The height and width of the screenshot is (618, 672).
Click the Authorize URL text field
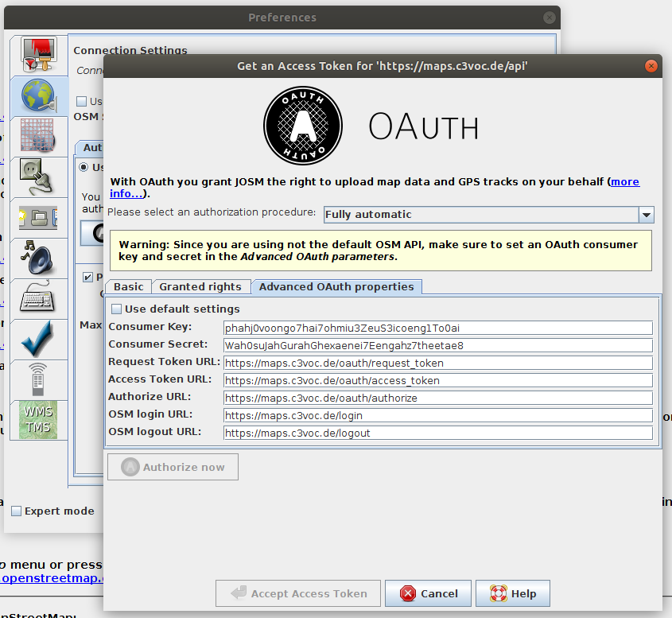pyautogui.click(x=437, y=398)
